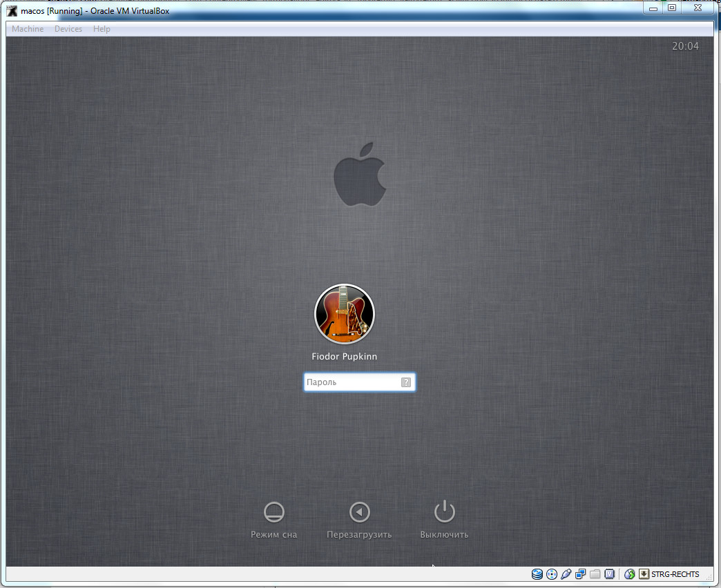Click the Fiodor Pupkinn user name
721x588 pixels.
click(345, 357)
